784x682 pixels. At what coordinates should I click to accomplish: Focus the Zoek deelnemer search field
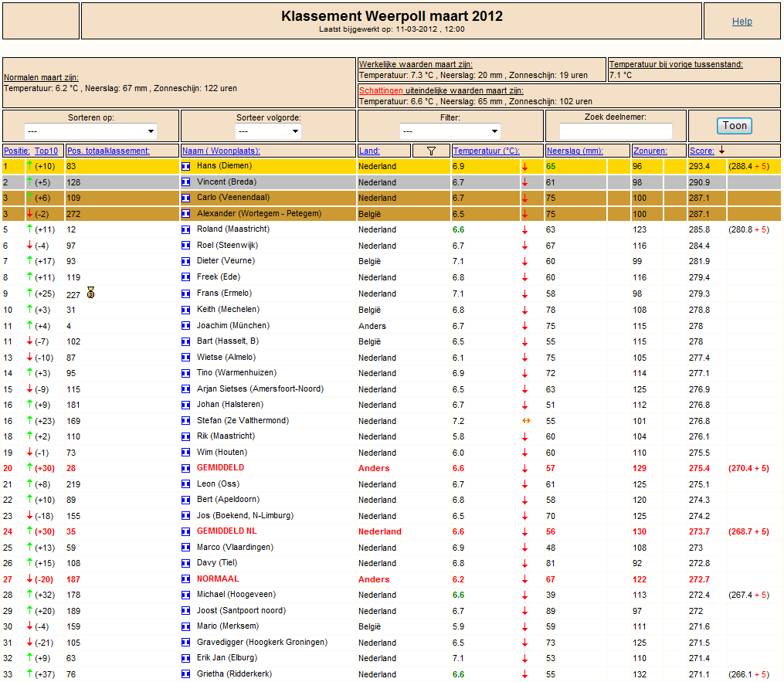point(616,131)
